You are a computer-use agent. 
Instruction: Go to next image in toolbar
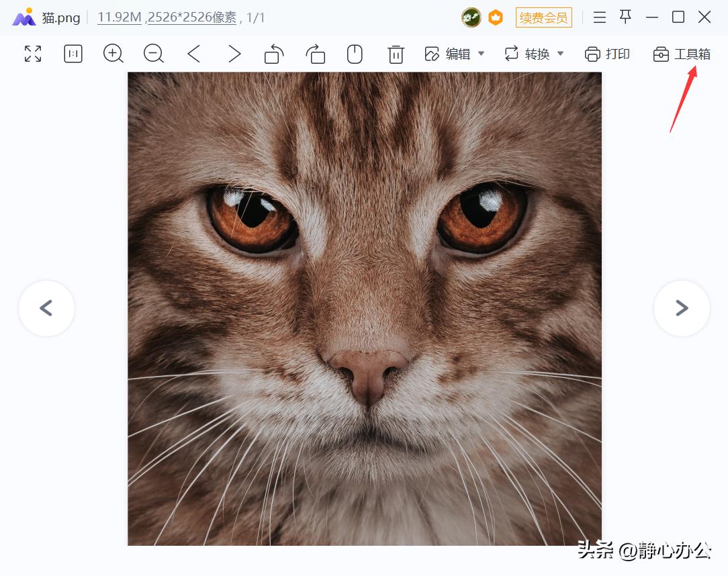click(x=234, y=54)
